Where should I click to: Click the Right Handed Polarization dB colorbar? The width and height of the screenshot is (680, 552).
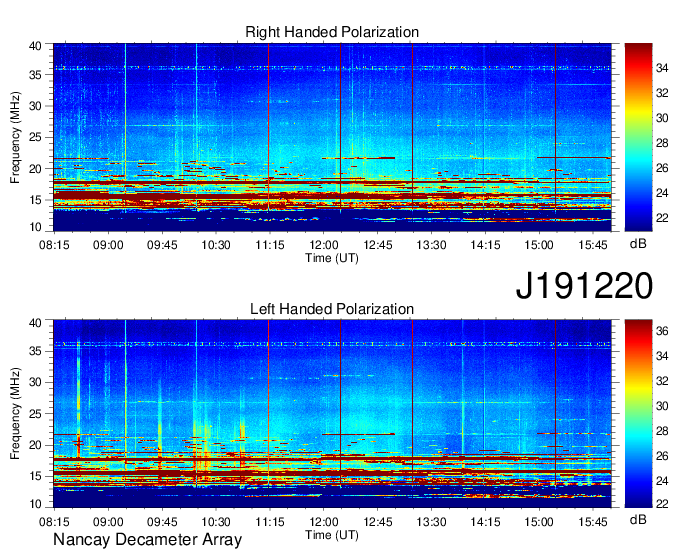click(638, 137)
